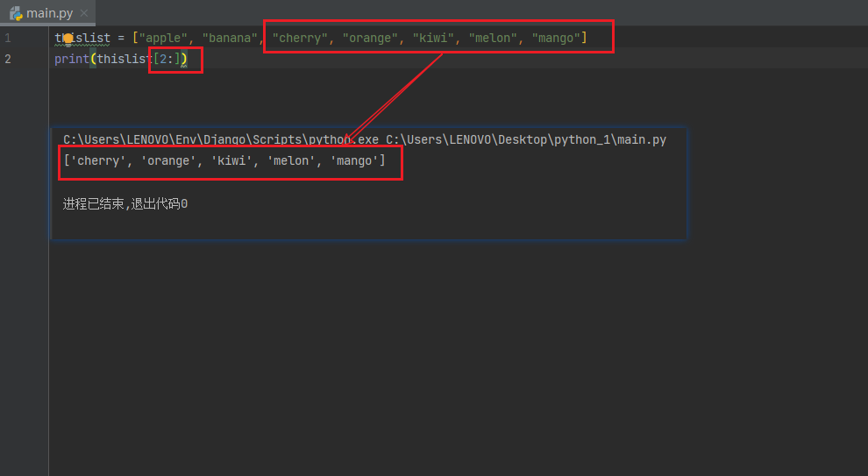Screen dimensions: 868x476
Task: Close the main.py tab
Action: (x=84, y=13)
